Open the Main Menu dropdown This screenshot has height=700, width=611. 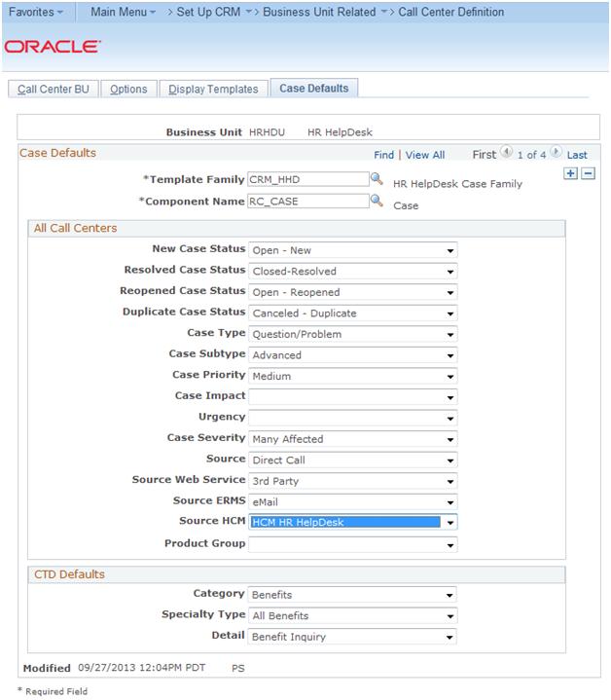pyautogui.click(x=124, y=12)
